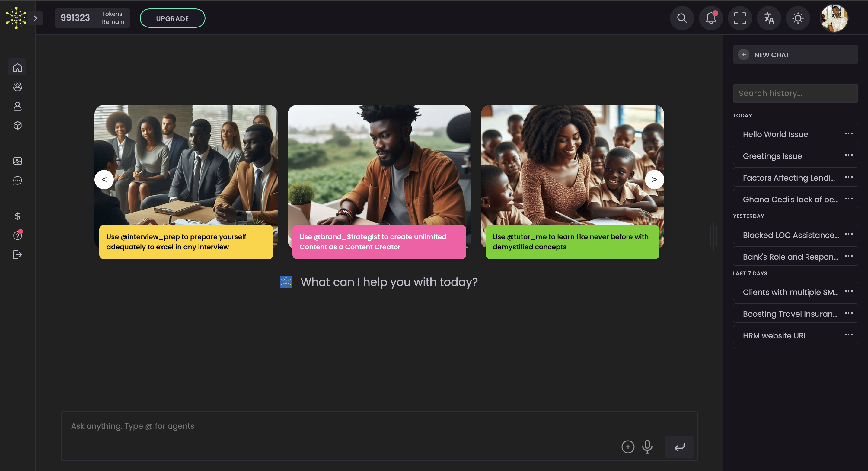868x471 pixels.
Task: Click the Search history input field
Action: pyautogui.click(x=795, y=93)
